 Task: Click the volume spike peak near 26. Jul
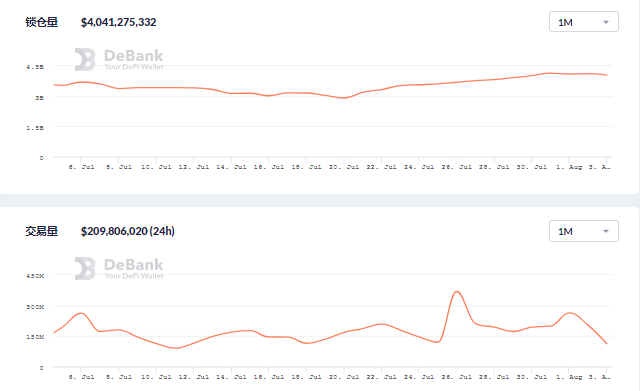tap(457, 291)
